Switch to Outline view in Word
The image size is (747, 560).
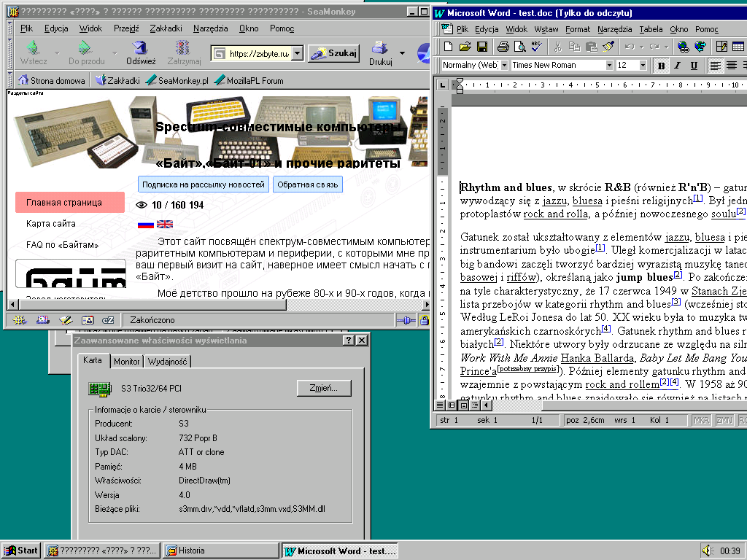click(474, 405)
